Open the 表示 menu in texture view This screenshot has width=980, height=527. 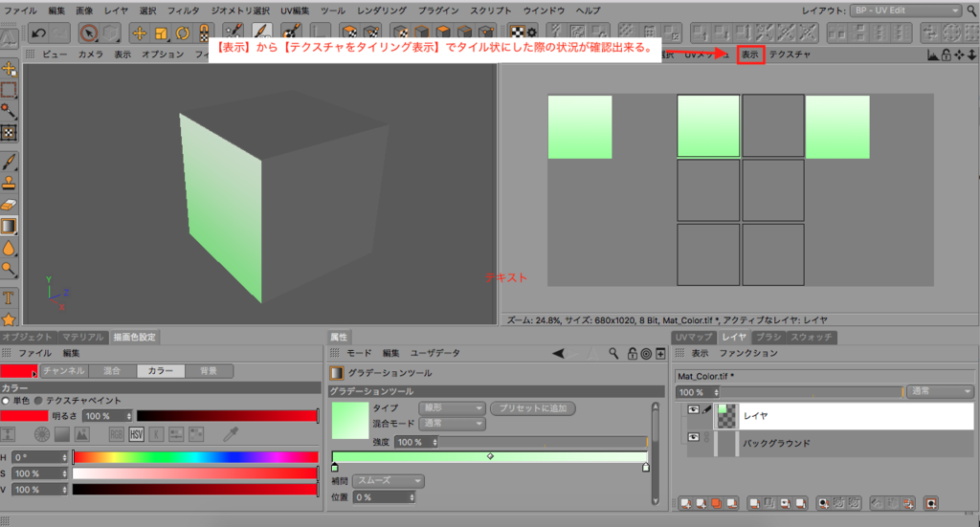pos(750,55)
